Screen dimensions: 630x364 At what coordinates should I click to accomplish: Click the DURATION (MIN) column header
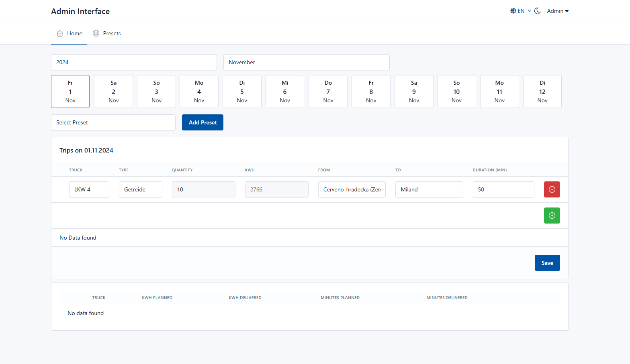490,170
